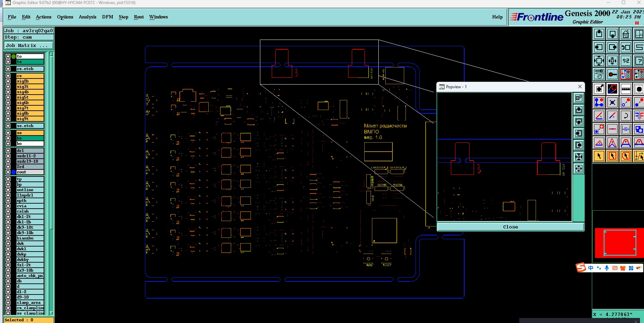Click the pan up icon in Popview
The height and width of the screenshot is (323, 644).
(579, 110)
